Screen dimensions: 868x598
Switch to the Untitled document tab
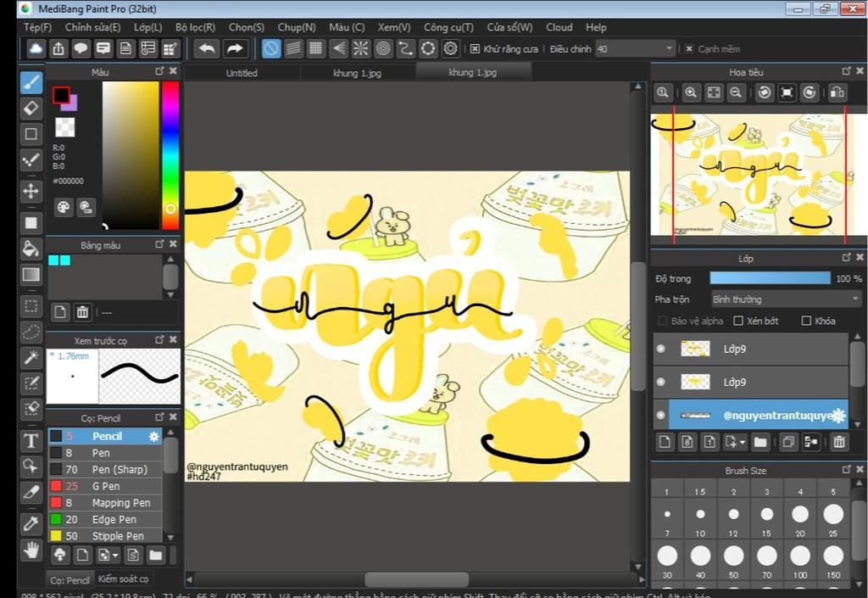242,73
